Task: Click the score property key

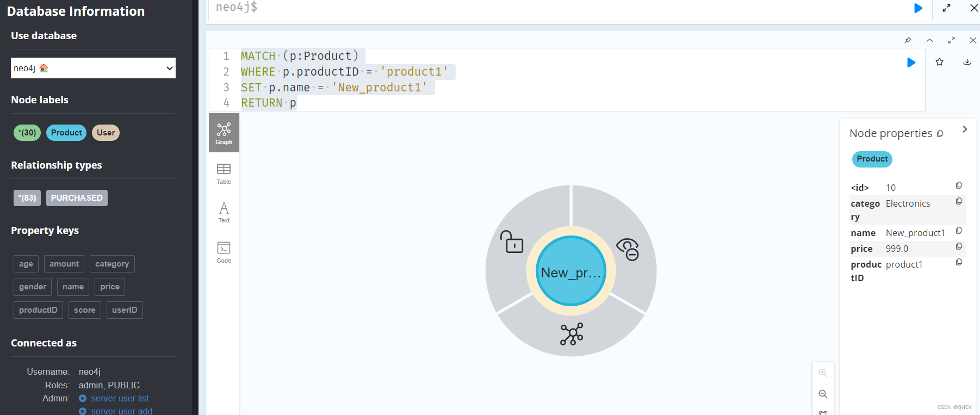Action: (85, 310)
